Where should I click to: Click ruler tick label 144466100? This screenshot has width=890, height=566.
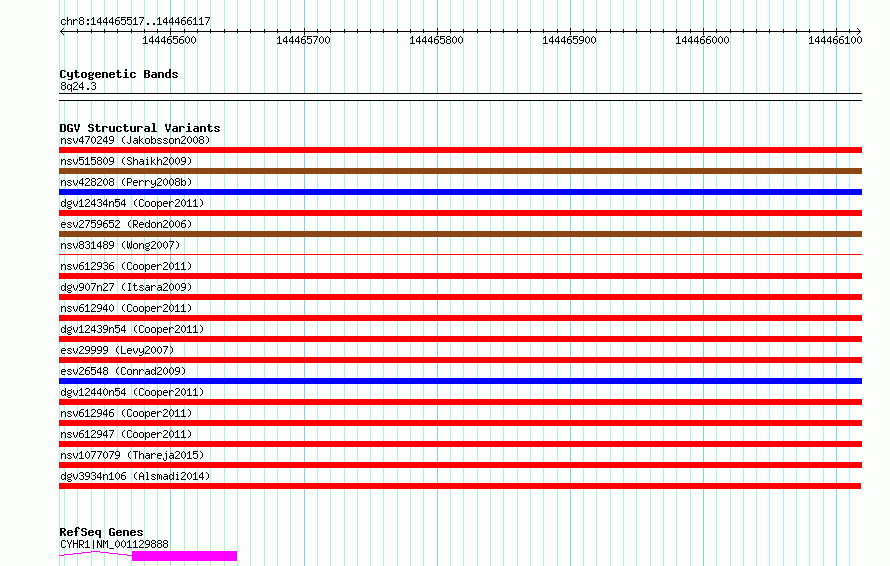click(835, 40)
